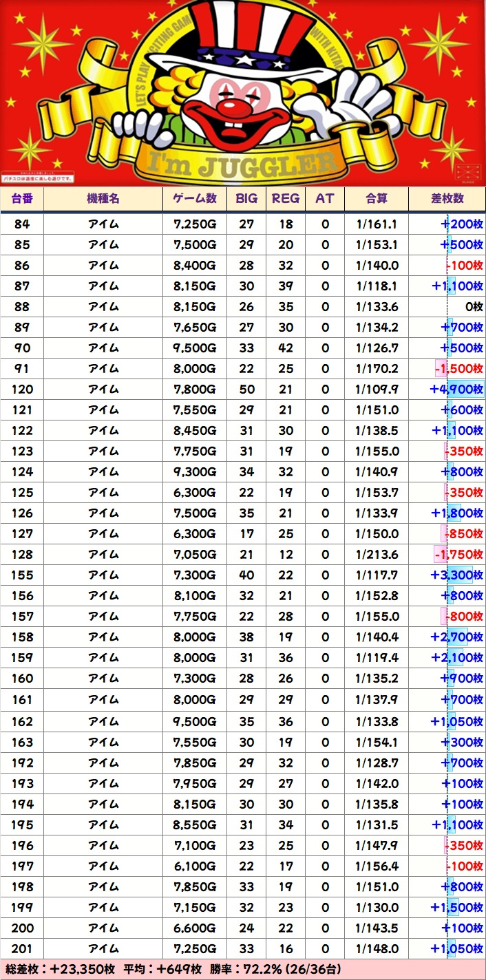Viewport: 486px width, 980px height.
Task: Click the BIG count 50 cell
Action: click(246, 390)
